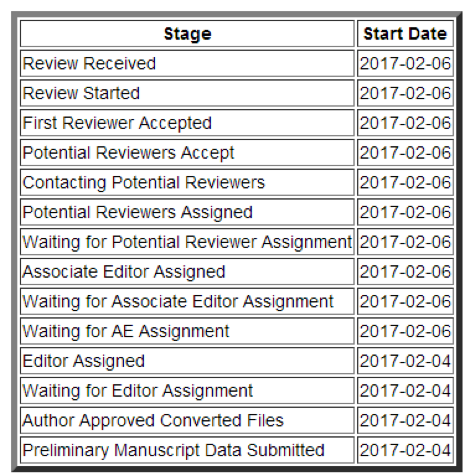This screenshot has width=465, height=476.
Task: Select the Review Received stage cell
Action: (x=89, y=63)
